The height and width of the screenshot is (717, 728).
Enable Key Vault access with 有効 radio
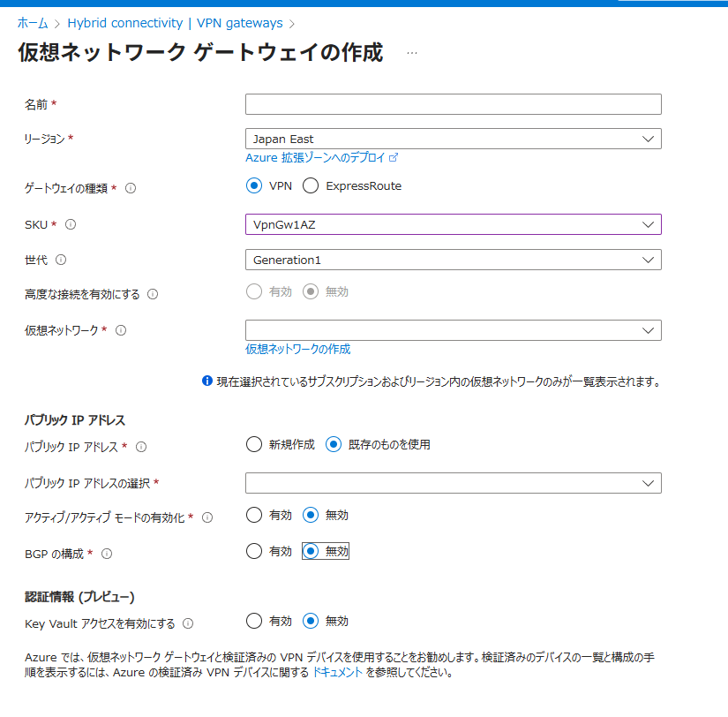(x=254, y=621)
